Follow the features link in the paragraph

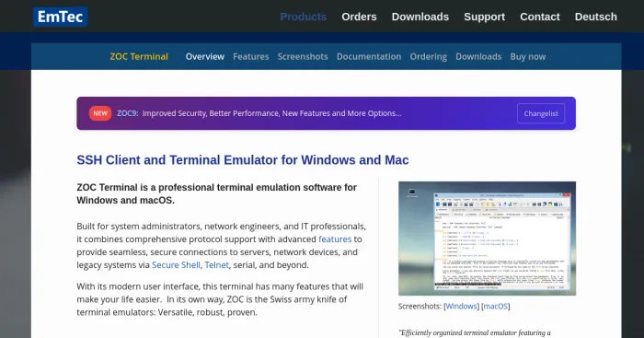click(335, 239)
